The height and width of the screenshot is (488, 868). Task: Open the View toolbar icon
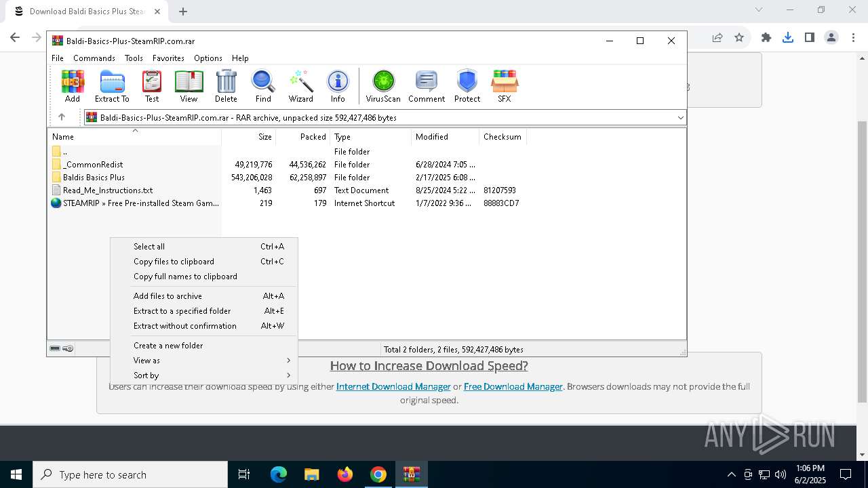pyautogui.click(x=189, y=86)
